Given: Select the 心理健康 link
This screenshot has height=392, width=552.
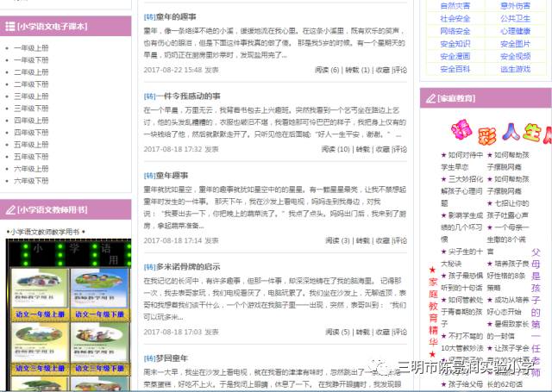Looking at the screenshot, I should click(x=516, y=31).
